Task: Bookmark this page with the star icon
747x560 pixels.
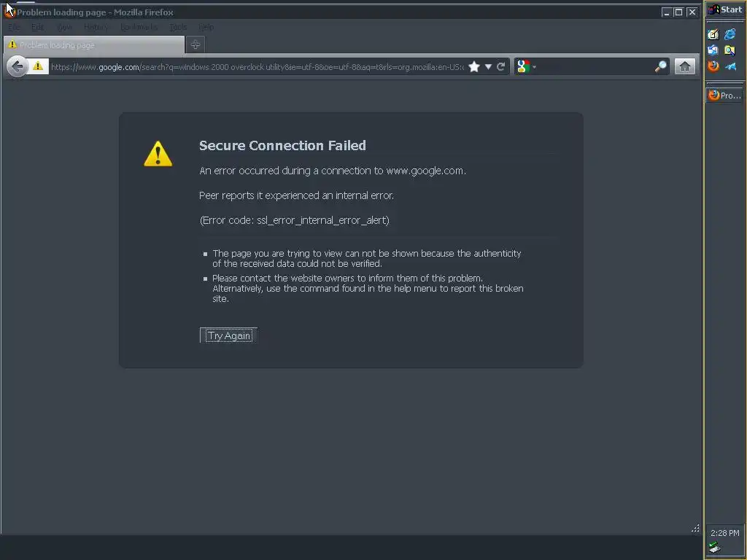Action: (474, 66)
